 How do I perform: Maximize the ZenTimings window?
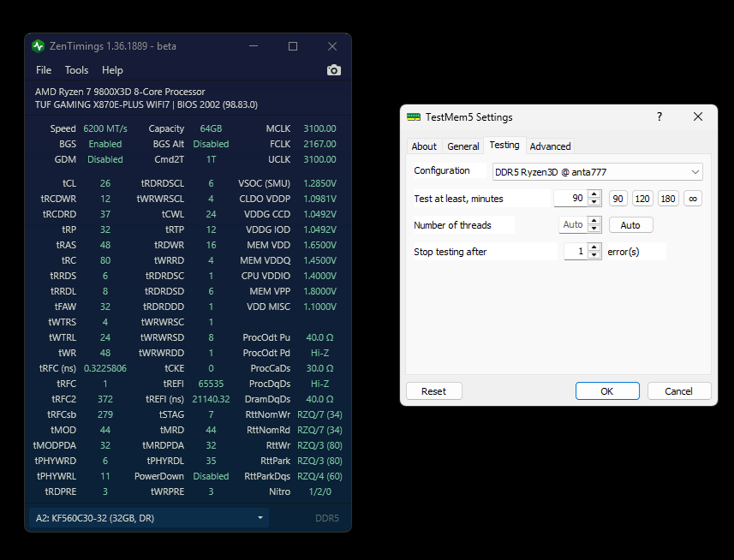pos(293,46)
